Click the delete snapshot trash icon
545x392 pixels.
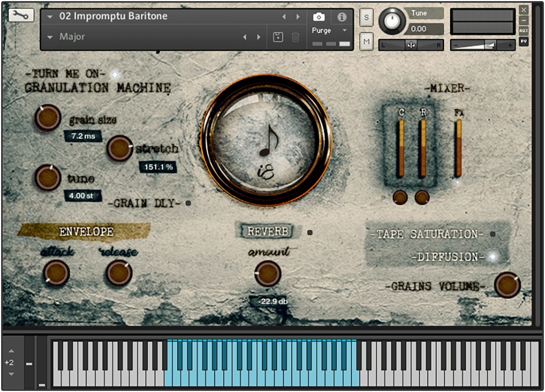[296, 37]
